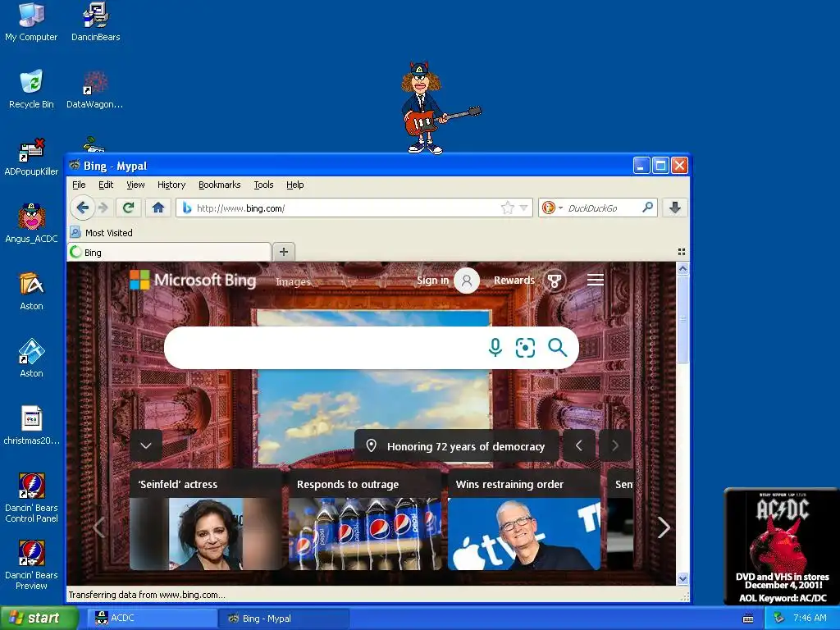Launch ADPopupKiller desktop shortcut

click(x=31, y=157)
